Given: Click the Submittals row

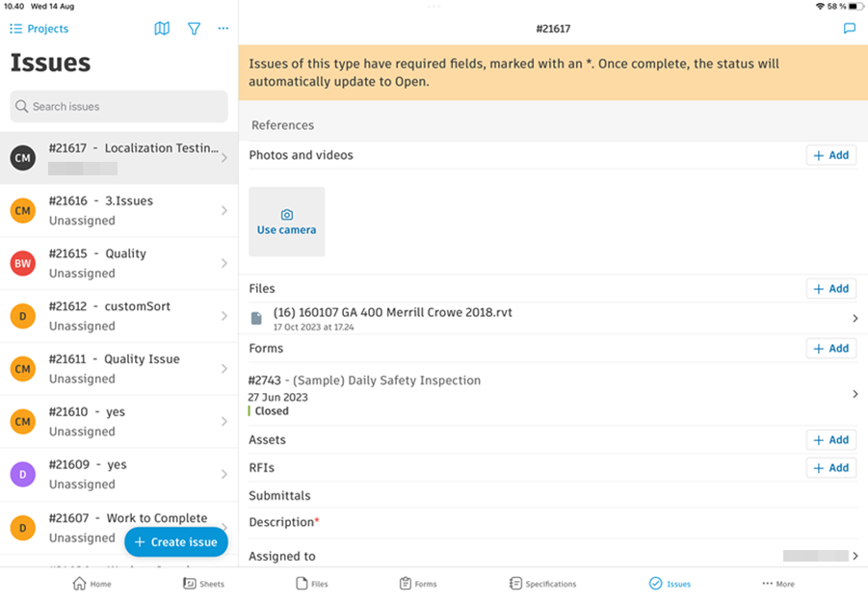Looking at the screenshot, I should [553, 496].
